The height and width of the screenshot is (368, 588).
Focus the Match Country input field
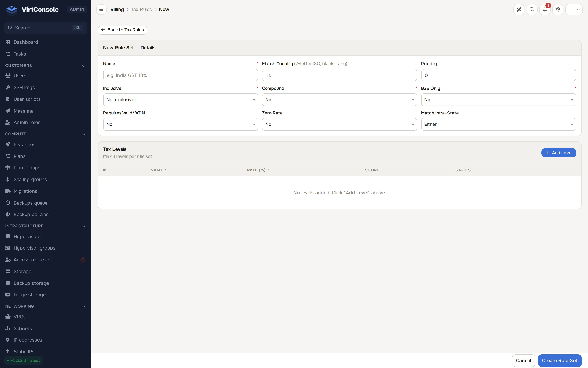pos(339,75)
